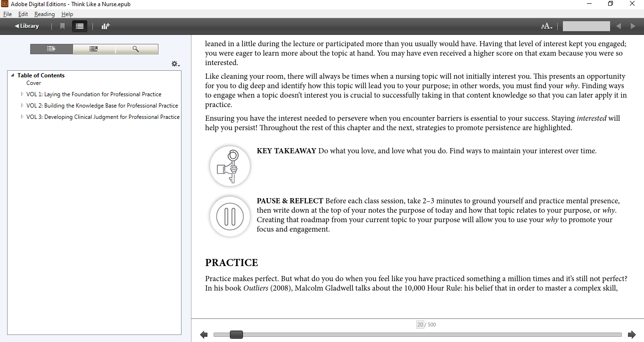Click the Pause & Reflect pause icon image

point(230,217)
